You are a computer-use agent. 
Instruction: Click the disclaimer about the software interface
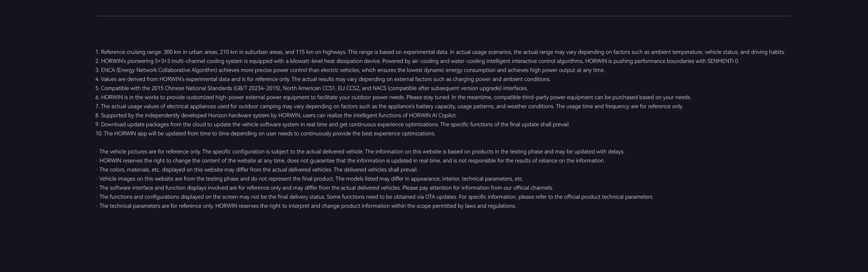point(326,188)
